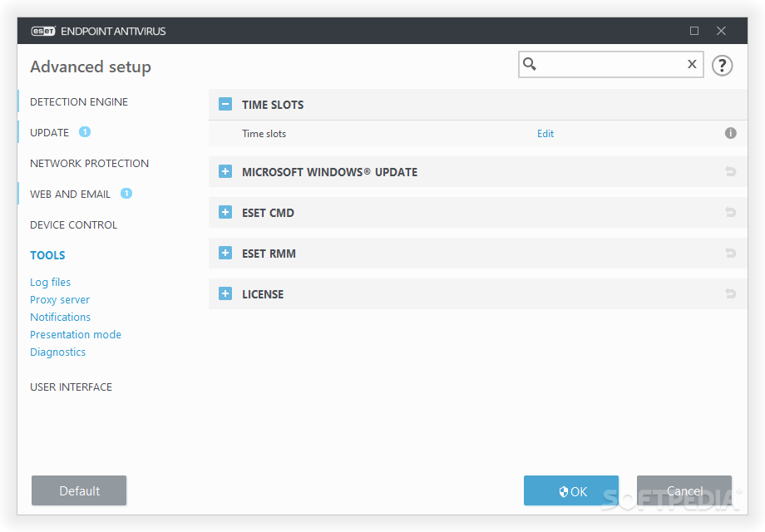
Task: Show info for Time slots setting
Action: tap(730, 133)
